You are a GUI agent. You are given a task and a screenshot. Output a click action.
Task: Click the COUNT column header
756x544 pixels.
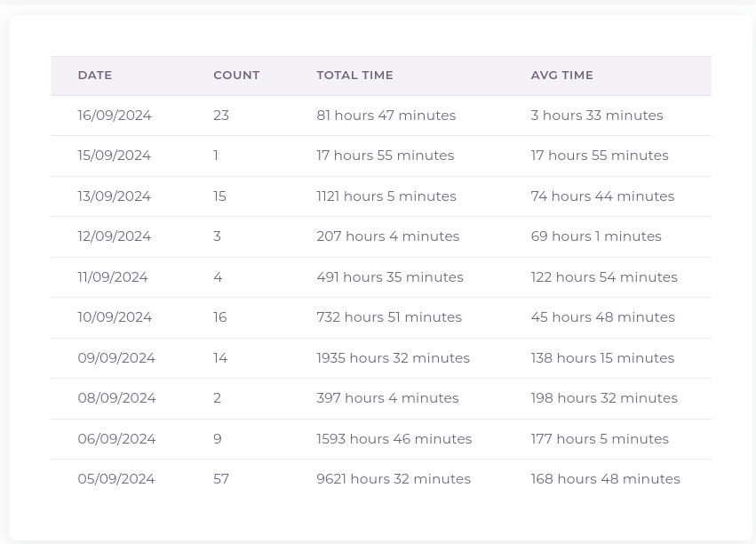coord(236,76)
